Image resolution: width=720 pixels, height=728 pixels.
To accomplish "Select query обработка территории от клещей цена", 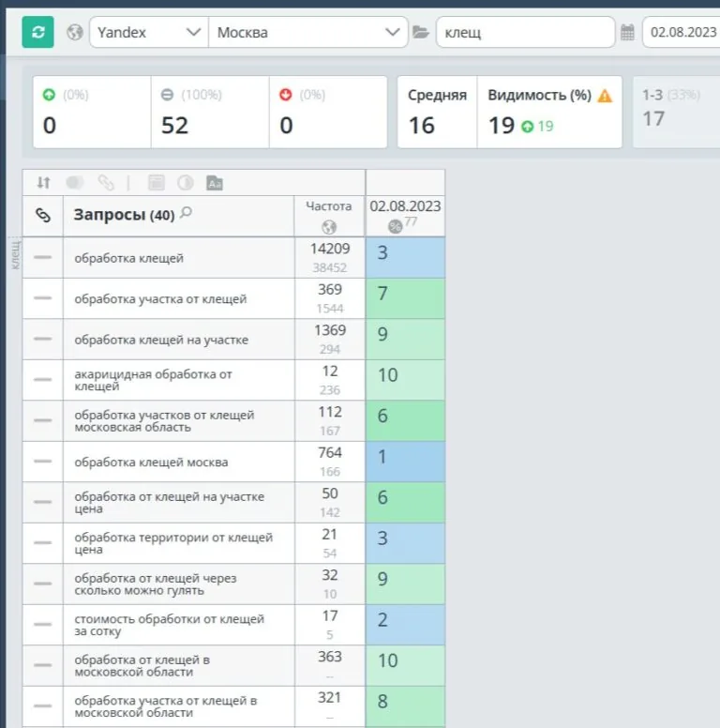I will click(x=173, y=544).
